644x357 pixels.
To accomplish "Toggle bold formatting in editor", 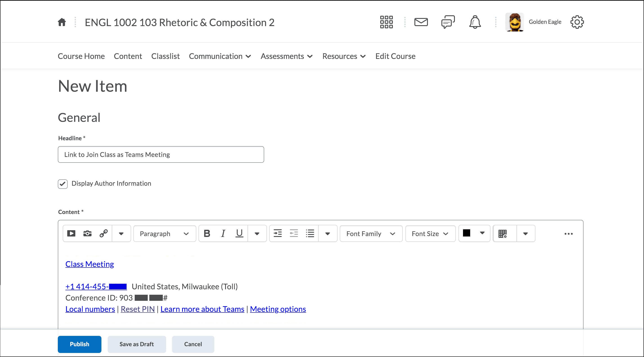I will click(207, 234).
